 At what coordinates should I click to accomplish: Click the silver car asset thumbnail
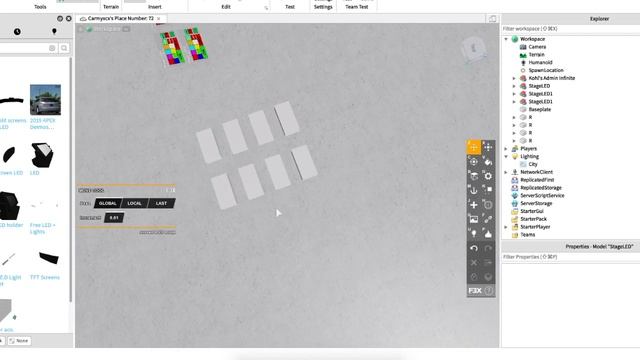[45, 100]
